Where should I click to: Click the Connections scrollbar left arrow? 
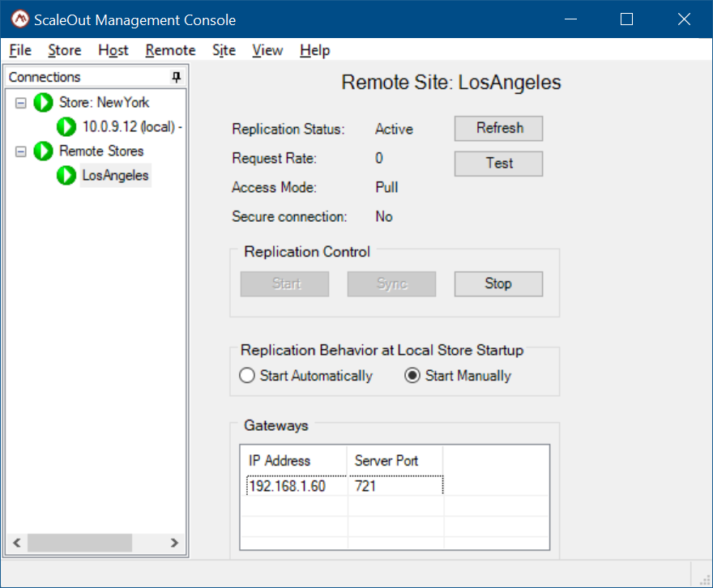tap(17, 543)
